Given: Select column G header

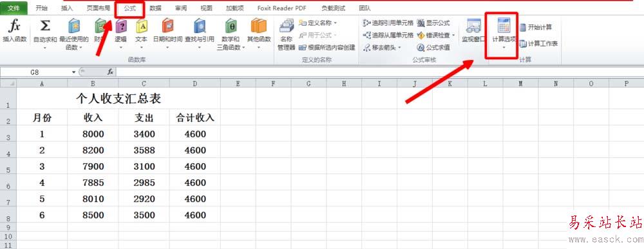Looking at the screenshot, I should (x=308, y=84).
